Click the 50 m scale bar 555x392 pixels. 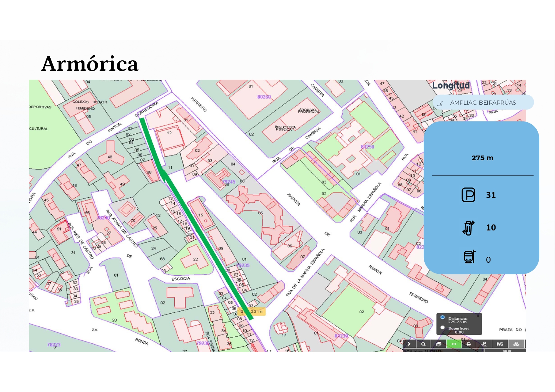507,351
